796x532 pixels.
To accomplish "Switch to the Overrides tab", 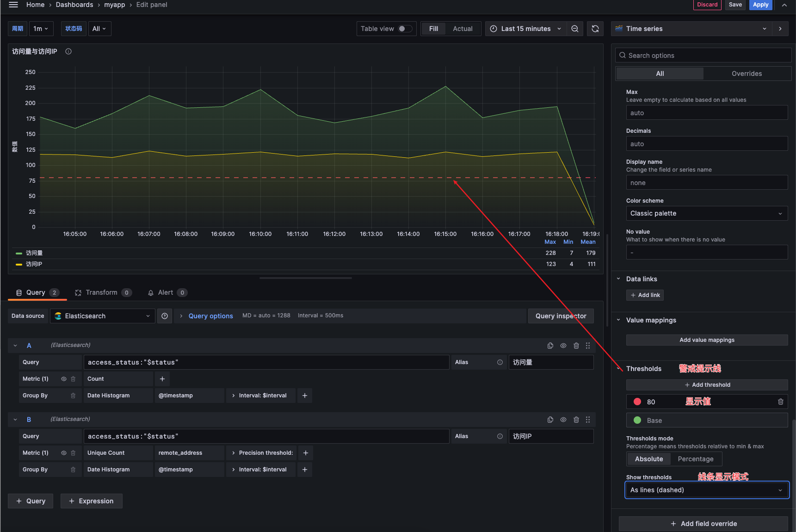I will tap(747, 74).
